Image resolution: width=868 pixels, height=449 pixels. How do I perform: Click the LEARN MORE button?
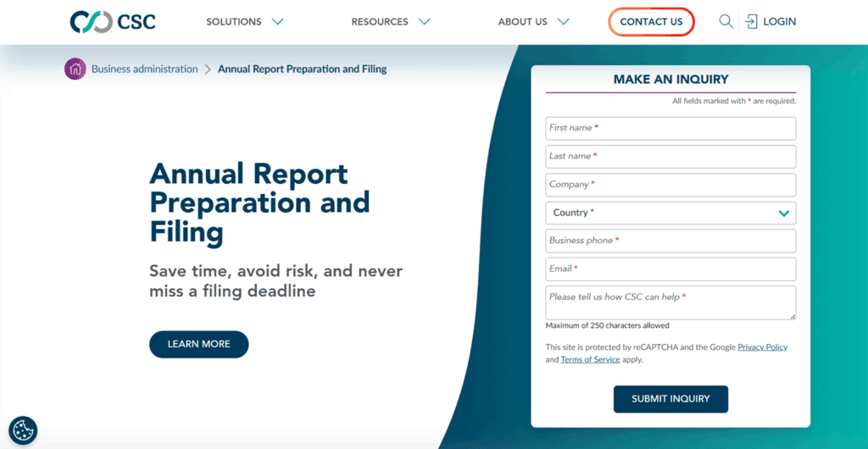(x=198, y=344)
